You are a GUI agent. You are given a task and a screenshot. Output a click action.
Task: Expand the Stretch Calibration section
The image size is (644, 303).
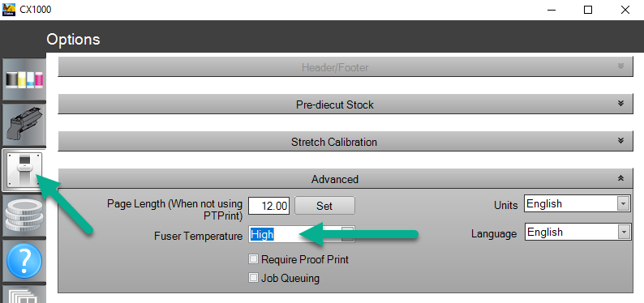click(346, 142)
